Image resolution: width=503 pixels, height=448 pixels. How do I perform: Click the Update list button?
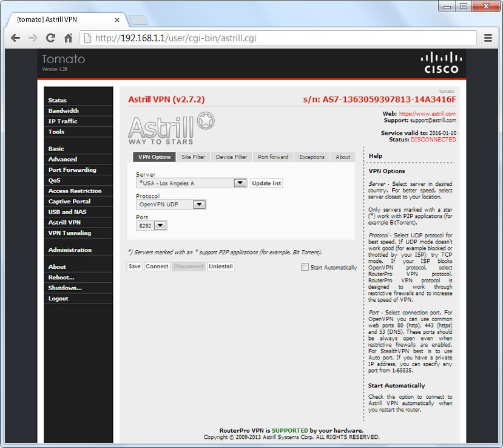click(x=266, y=183)
